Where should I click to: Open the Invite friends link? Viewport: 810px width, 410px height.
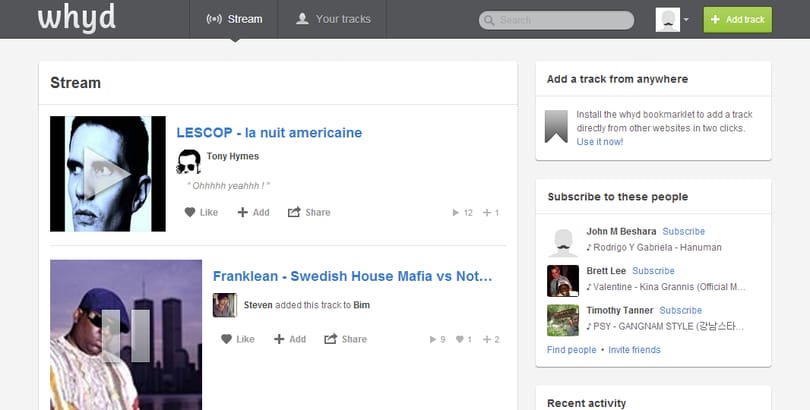tap(634, 350)
